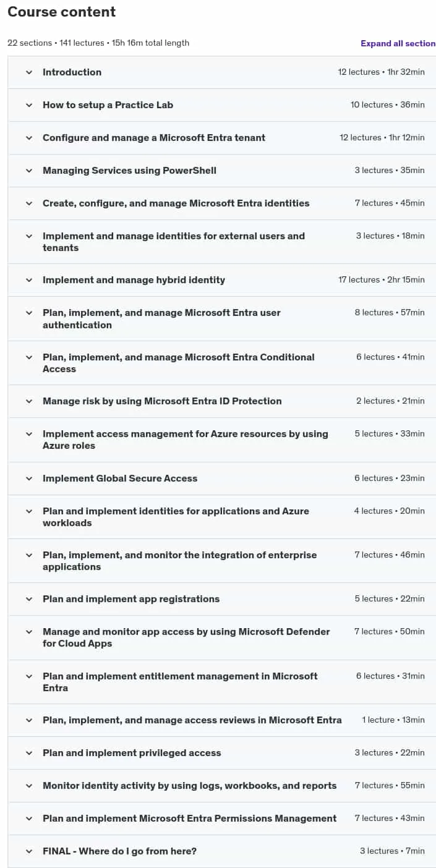Click chevron for external users and tenants section

[29, 236]
